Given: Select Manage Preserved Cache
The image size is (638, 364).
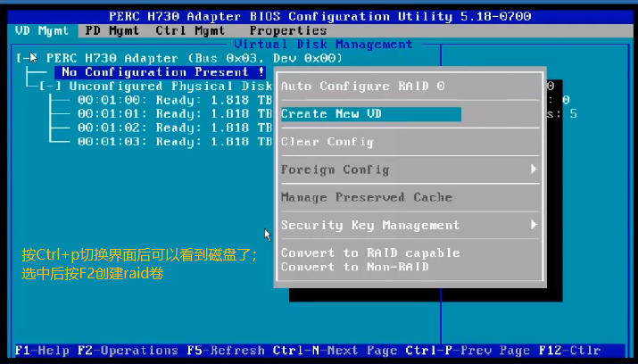Looking at the screenshot, I should [x=367, y=198].
